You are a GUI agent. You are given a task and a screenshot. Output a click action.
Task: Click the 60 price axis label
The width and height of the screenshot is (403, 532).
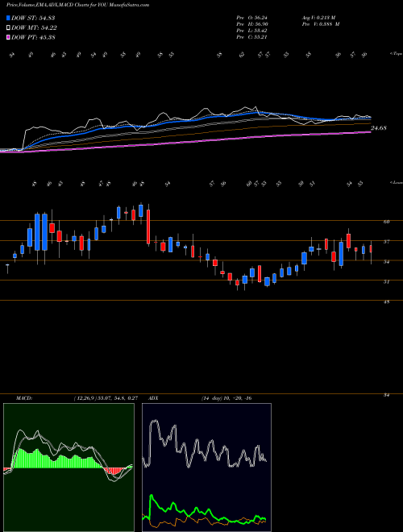click(x=386, y=222)
